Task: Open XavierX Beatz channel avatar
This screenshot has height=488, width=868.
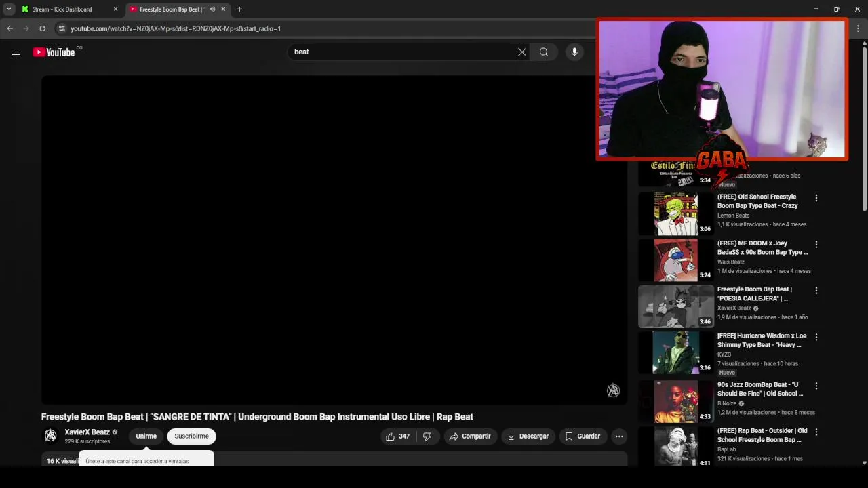Action: 50,436
